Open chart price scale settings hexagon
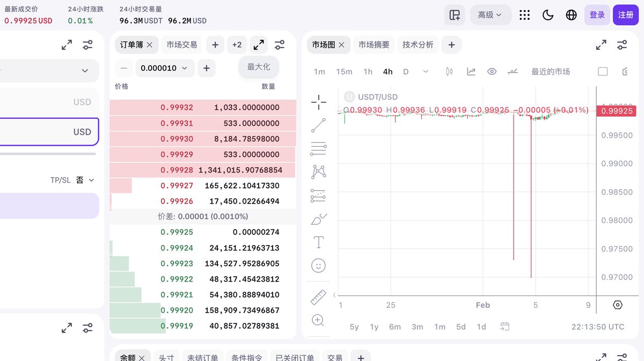Screen dimensions: 644x361 [618, 305]
